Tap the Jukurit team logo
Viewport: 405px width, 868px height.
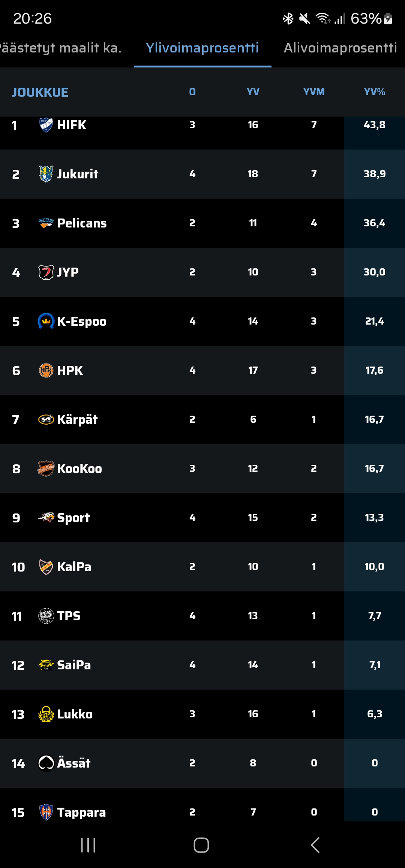click(46, 174)
